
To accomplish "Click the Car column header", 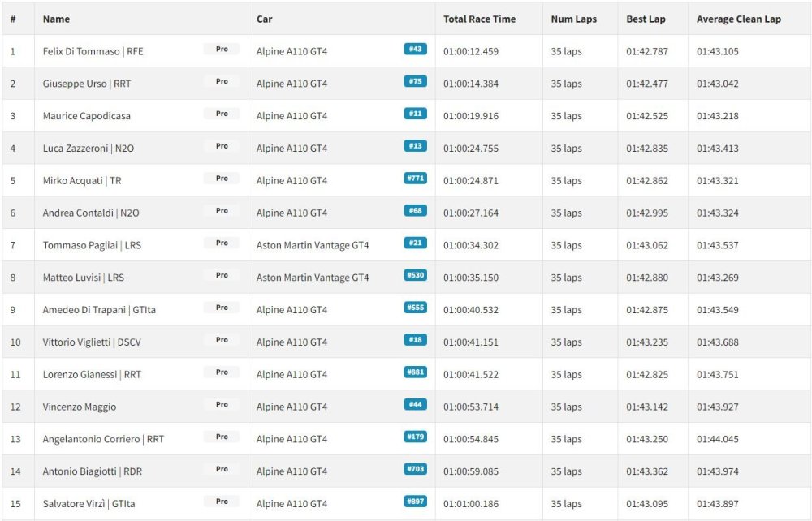I will [x=264, y=19].
